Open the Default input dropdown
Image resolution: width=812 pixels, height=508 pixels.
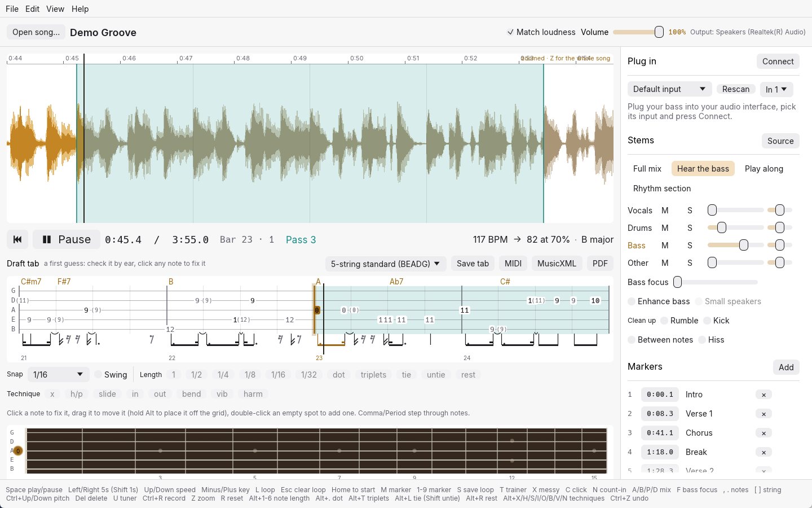coord(669,89)
